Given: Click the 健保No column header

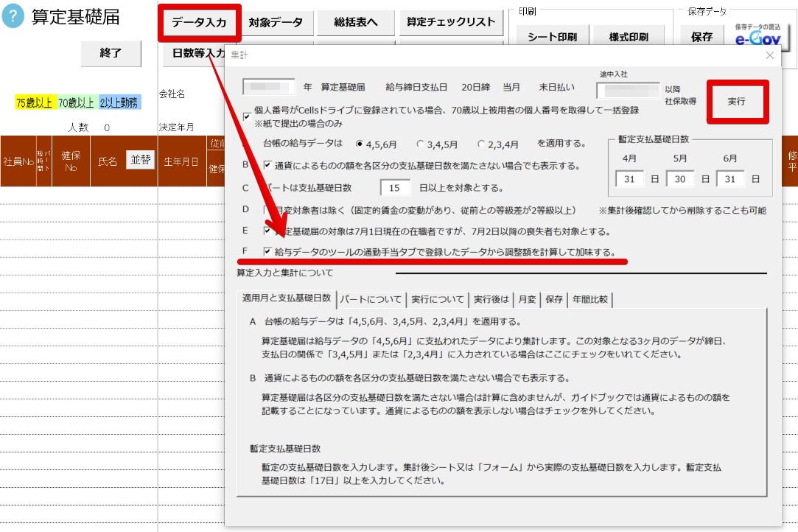Looking at the screenshot, I should coord(71,161).
